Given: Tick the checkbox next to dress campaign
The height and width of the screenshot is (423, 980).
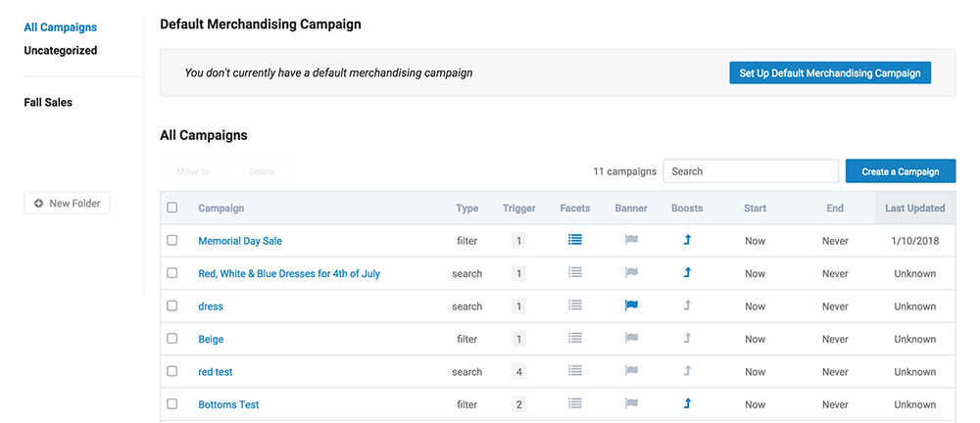Looking at the screenshot, I should 172,306.
